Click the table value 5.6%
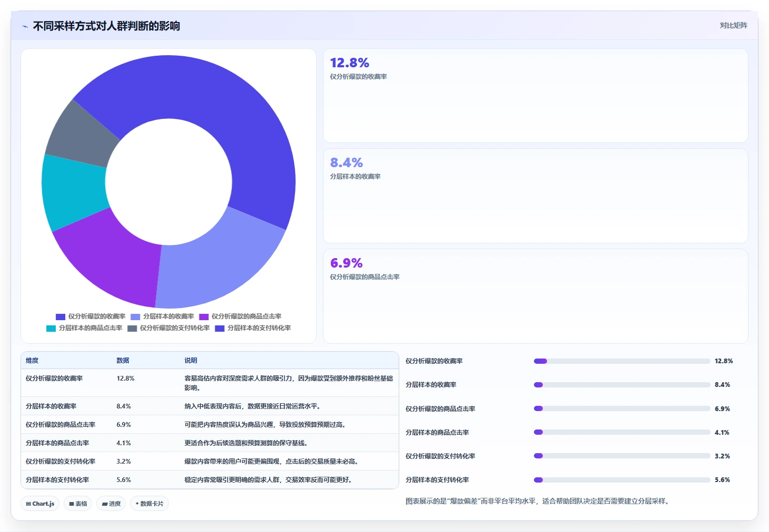Viewport: 769px width, 532px height. pyautogui.click(x=124, y=480)
